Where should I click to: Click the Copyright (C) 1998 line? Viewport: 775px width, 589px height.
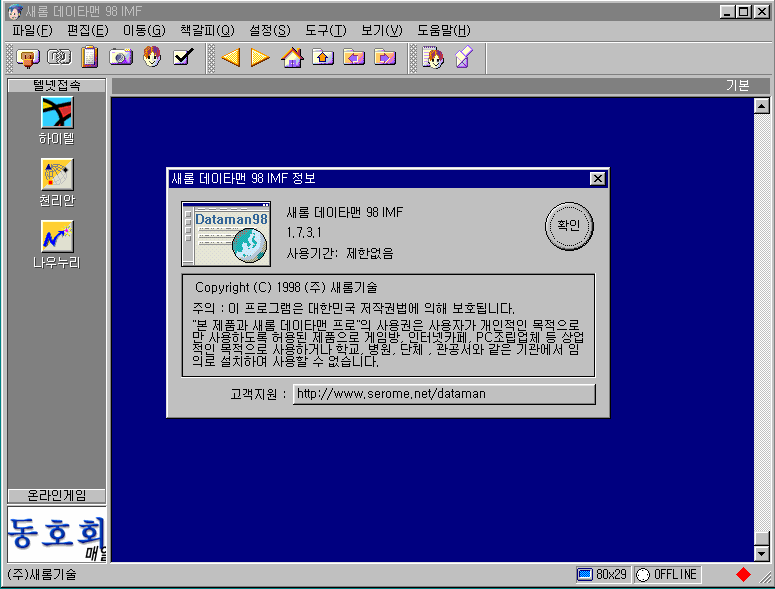(x=286, y=287)
